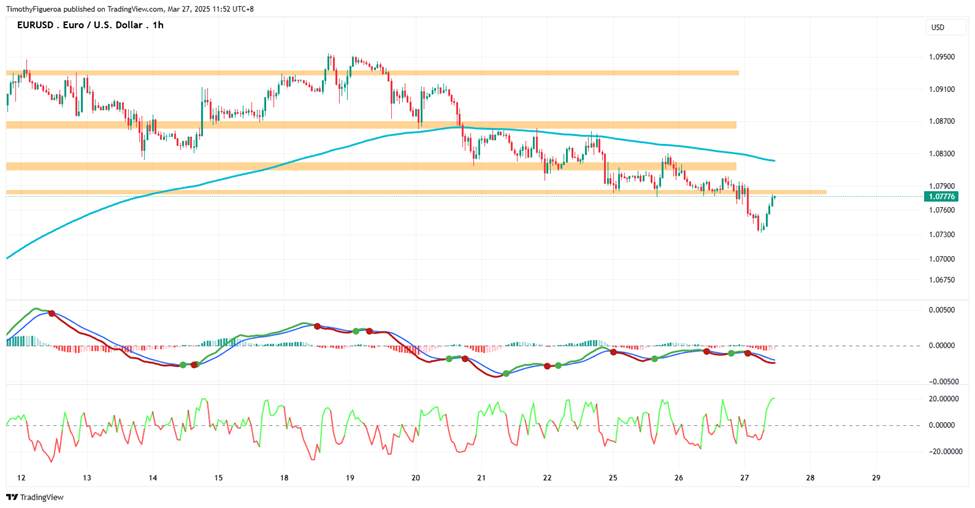
Task: Click date label 12 on time axis
Action: click(x=22, y=478)
